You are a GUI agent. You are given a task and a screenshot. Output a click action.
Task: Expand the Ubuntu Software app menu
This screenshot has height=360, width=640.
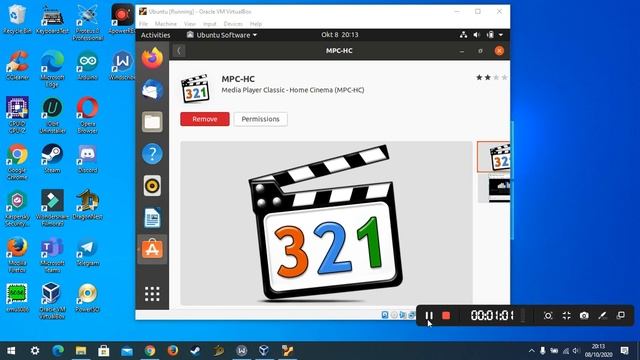[222, 35]
